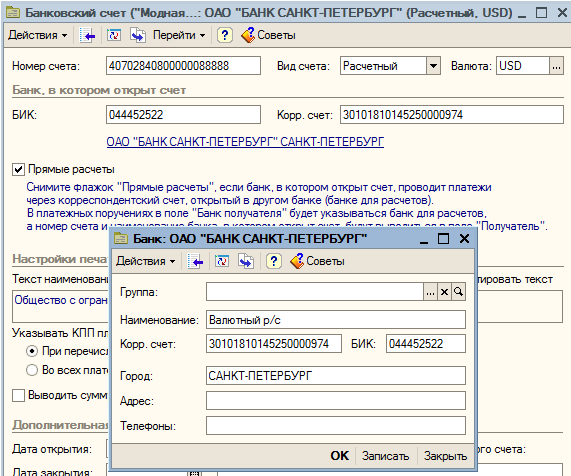The height and width of the screenshot is (476, 571).
Task: Open Действия menu in the Банк dialog
Action: point(145,261)
